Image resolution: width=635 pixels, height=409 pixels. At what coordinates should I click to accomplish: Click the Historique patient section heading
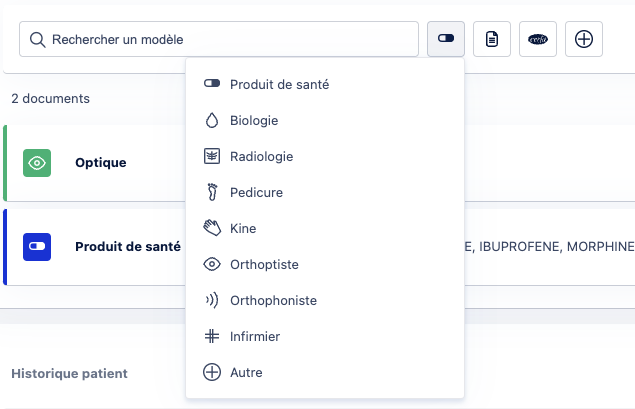pyautogui.click(x=69, y=373)
